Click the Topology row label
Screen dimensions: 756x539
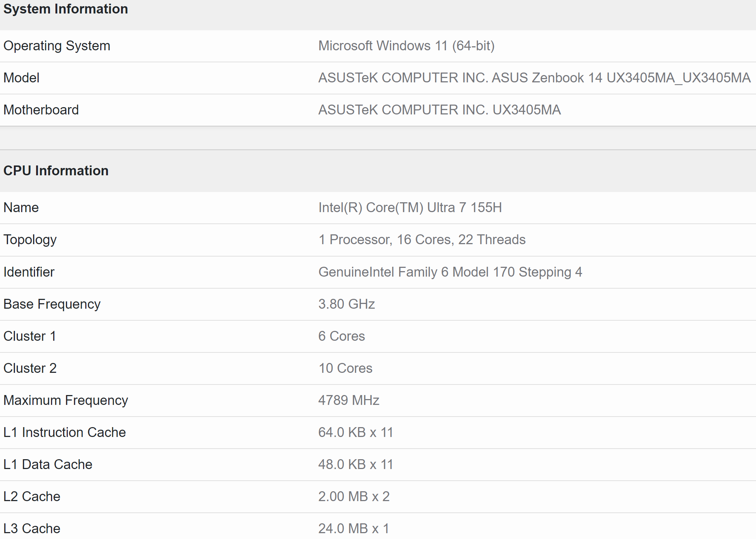pos(30,240)
